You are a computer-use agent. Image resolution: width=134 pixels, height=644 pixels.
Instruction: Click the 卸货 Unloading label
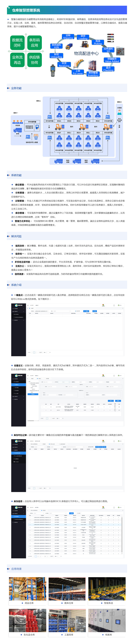[x=56, y=56]
